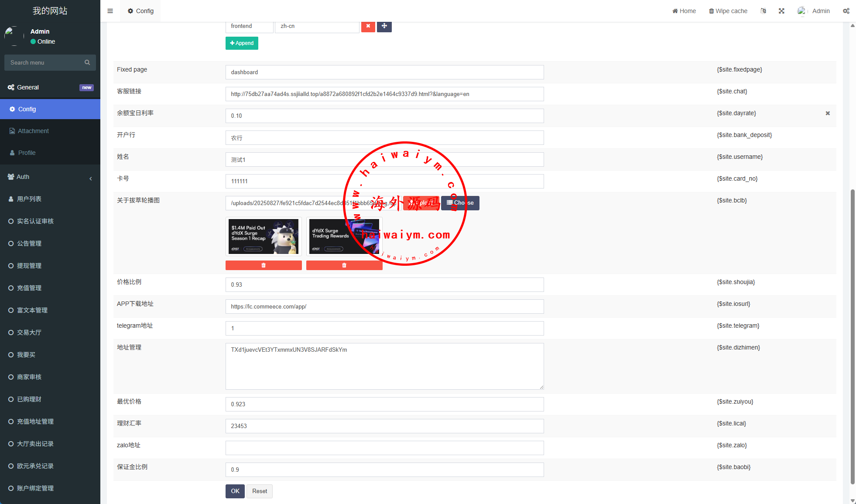Open the settings gears icon top right
Viewport: 856px width, 504px height.
tap(846, 11)
